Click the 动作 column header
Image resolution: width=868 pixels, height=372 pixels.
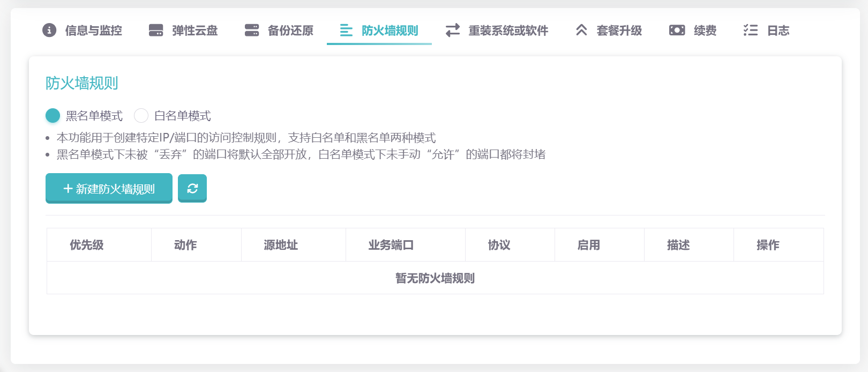pos(185,245)
